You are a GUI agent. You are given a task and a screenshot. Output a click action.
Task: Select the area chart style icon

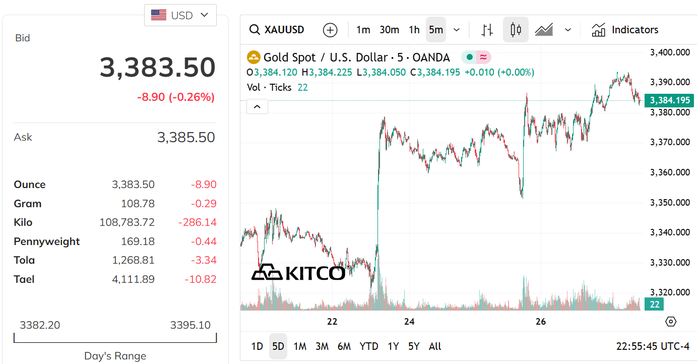544,30
